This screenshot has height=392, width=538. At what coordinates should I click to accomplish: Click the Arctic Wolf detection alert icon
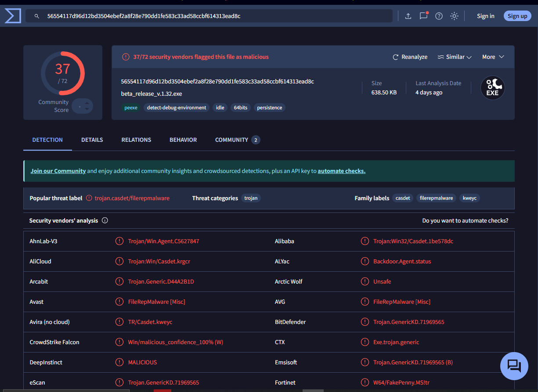(x=365, y=281)
